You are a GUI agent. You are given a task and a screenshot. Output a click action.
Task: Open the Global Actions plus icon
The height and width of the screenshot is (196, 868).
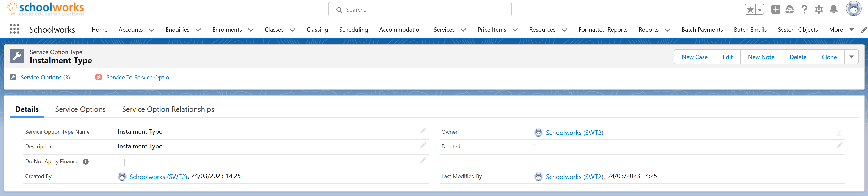776,9
